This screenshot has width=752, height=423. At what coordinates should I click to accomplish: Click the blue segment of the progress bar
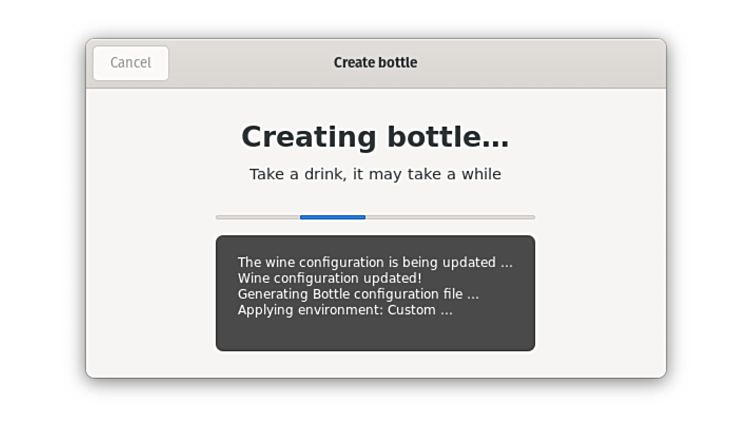332,216
